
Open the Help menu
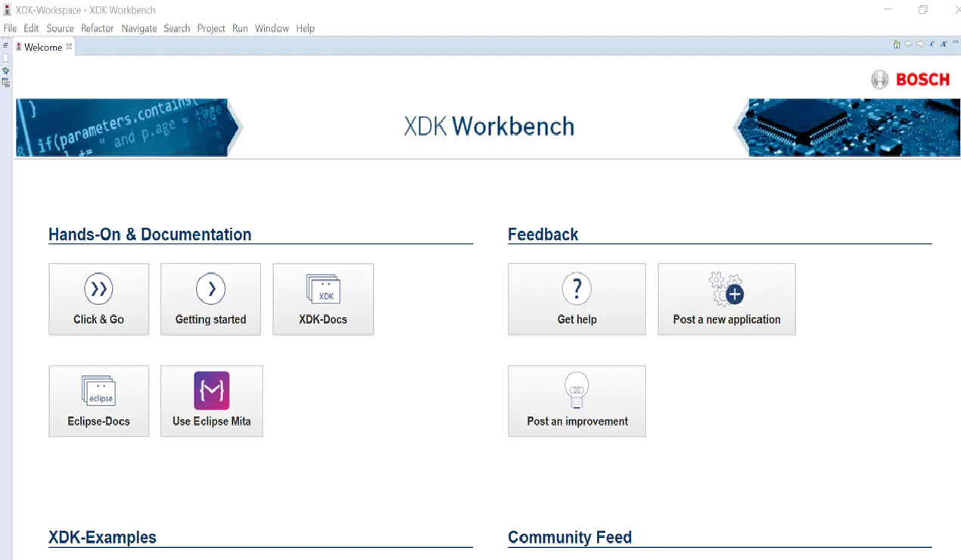305,28
